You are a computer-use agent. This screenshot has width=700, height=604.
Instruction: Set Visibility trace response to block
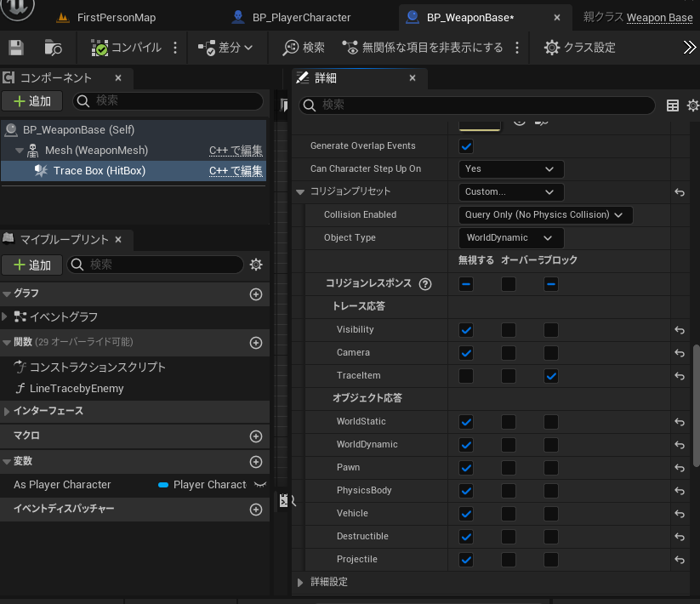pyautogui.click(x=551, y=330)
